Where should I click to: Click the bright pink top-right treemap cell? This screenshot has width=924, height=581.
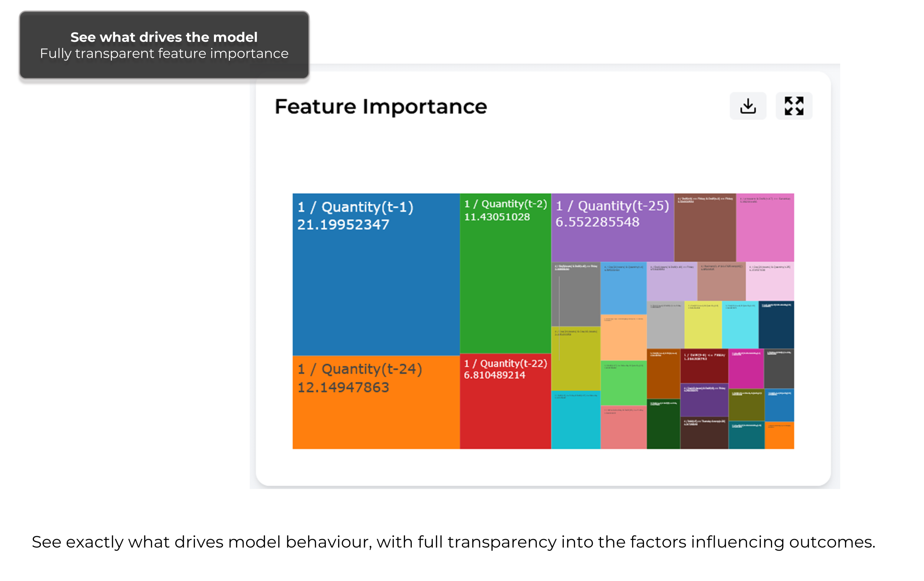click(x=765, y=227)
